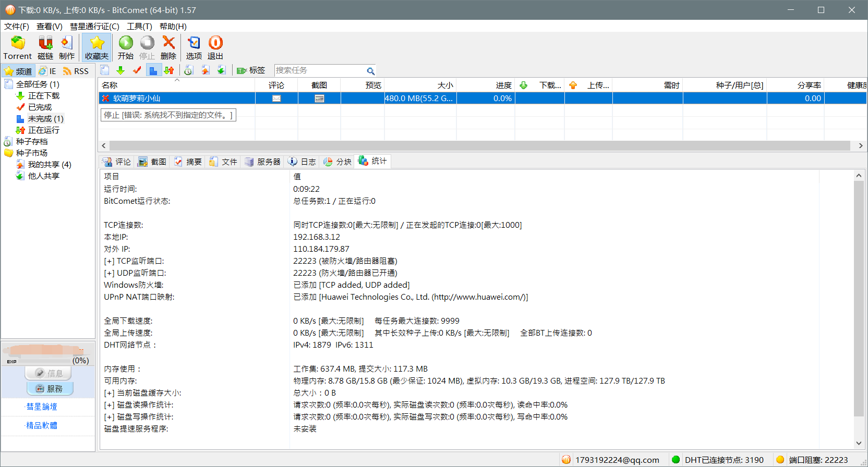Image resolution: width=868 pixels, height=467 pixels.
Task: Open the torrent archive clock icon
Action: pyautogui.click(x=189, y=70)
